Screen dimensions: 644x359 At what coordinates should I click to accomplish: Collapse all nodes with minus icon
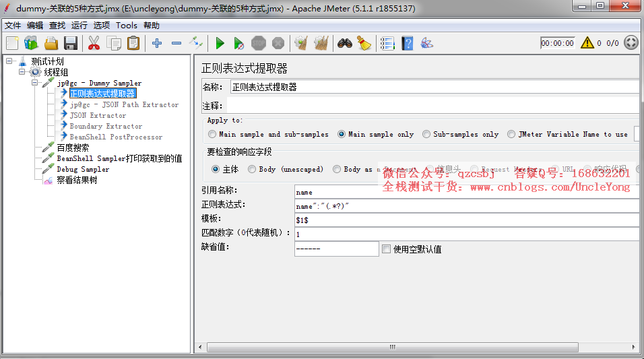(176, 43)
